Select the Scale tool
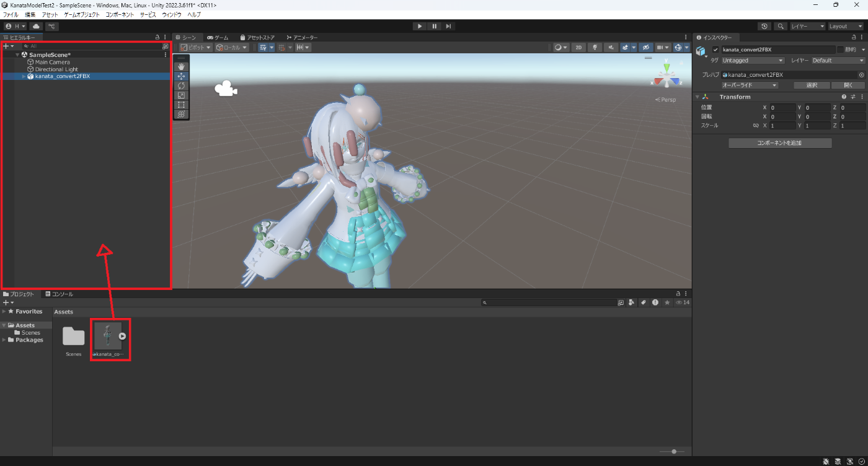This screenshot has height=466, width=868. pos(182,95)
